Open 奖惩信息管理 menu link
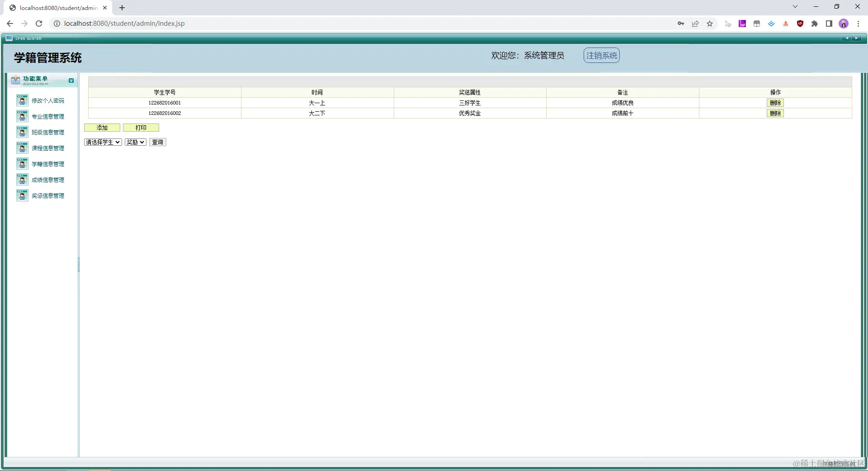868x471 pixels. 48,196
